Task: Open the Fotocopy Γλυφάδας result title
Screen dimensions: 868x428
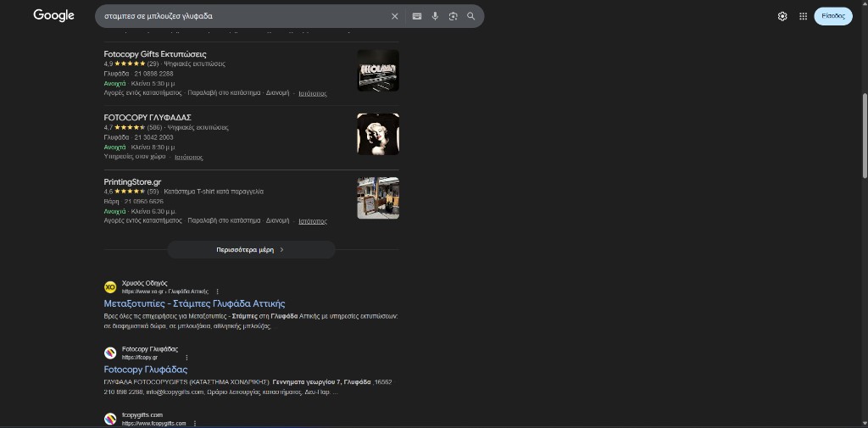Action: click(146, 370)
